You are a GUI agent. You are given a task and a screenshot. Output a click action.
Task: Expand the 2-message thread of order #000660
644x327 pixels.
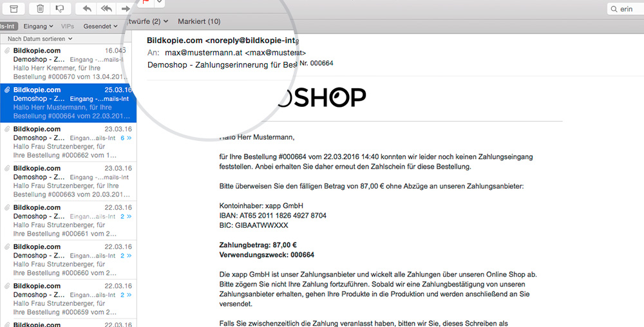tap(126, 256)
